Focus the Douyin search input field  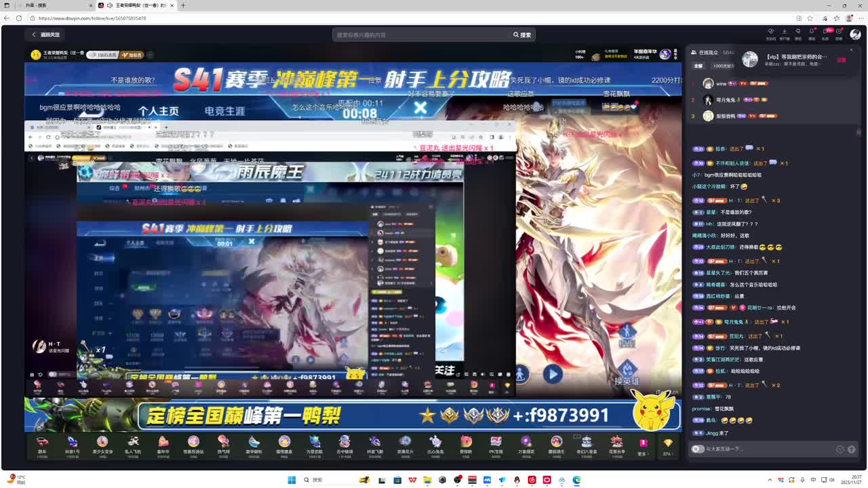pyautogui.click(x=422, y=35)
